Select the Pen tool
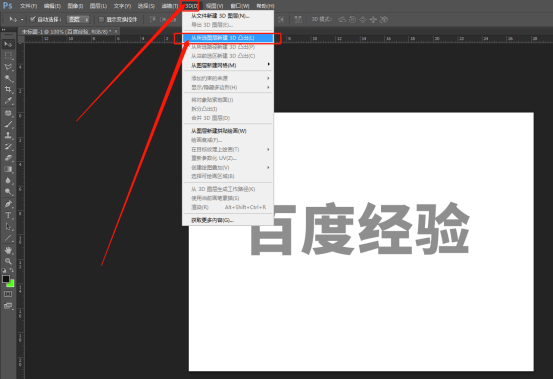The width and height of the screenshot is (553, 379). [8, 204]
